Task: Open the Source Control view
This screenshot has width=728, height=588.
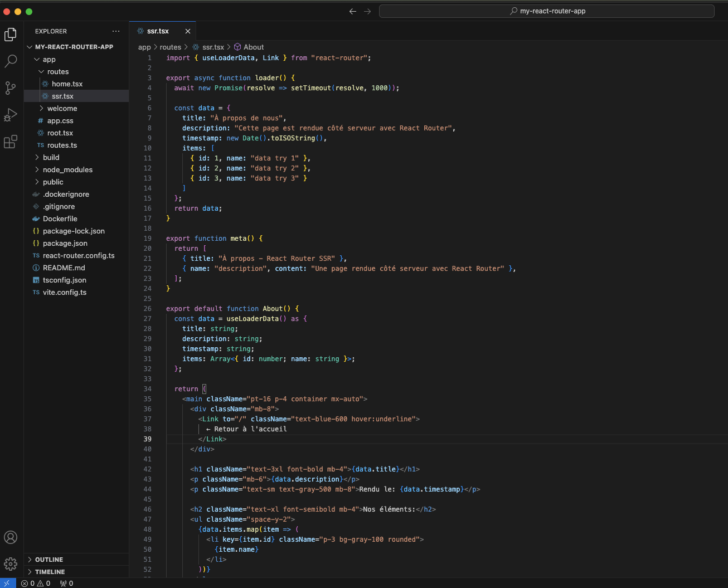Action: [11, 88]
